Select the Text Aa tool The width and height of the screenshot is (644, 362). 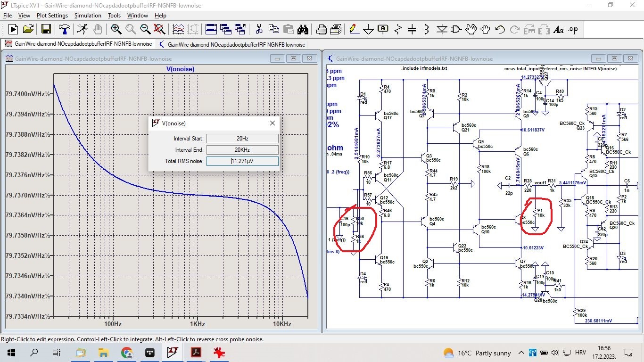pos(559,30)
